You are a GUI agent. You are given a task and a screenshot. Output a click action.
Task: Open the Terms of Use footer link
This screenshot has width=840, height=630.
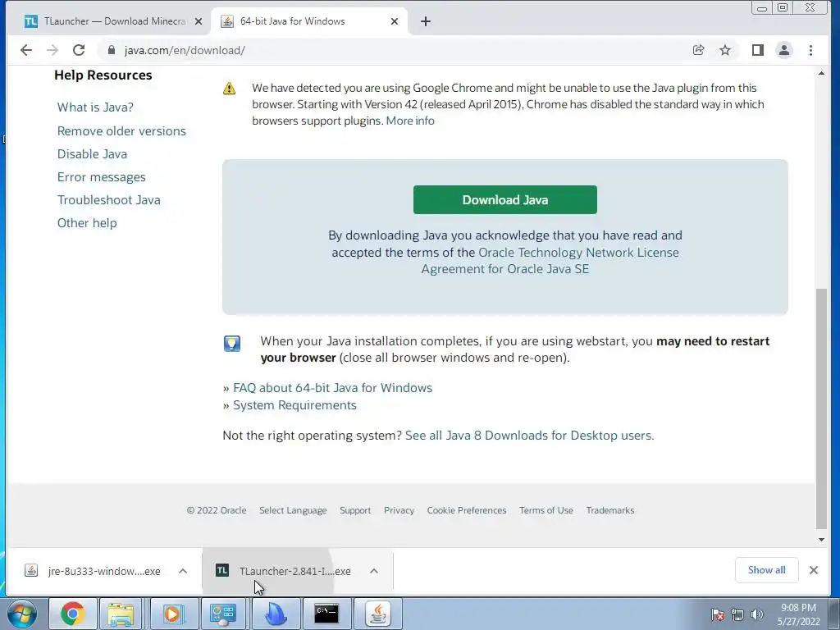[546, 510]
